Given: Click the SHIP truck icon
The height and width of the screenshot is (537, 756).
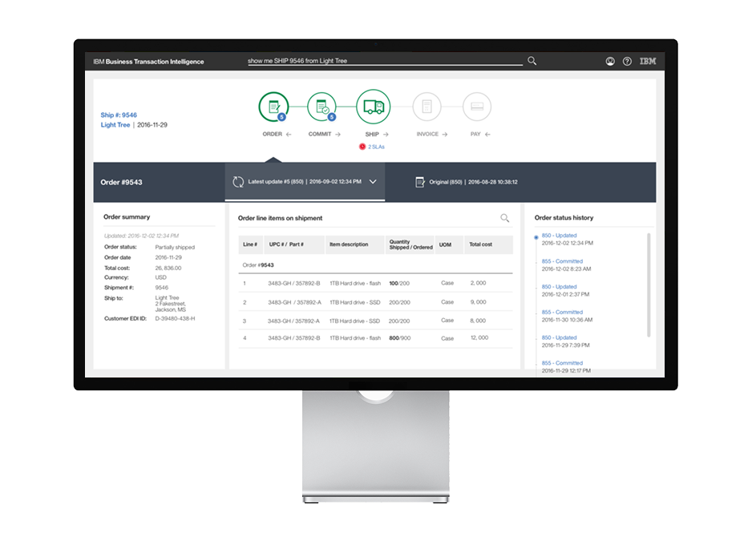Looking at the screenshot, I should click(x=373, y=105).
